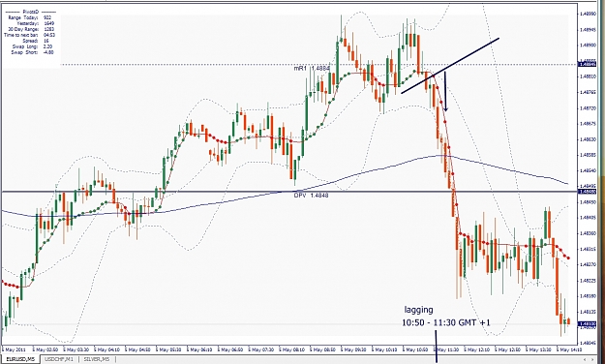Click the left tab-scroll arrow
Viewport: 605px width, 364px height.
586,359
